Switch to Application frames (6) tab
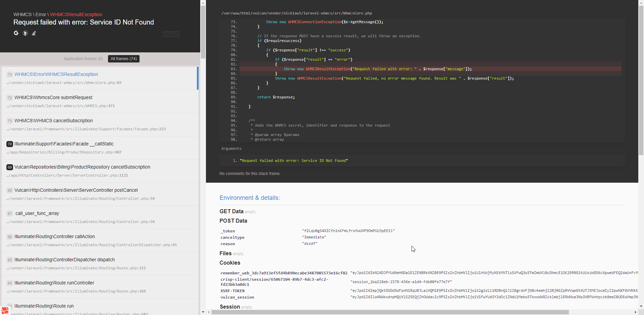 coord(83,59)
